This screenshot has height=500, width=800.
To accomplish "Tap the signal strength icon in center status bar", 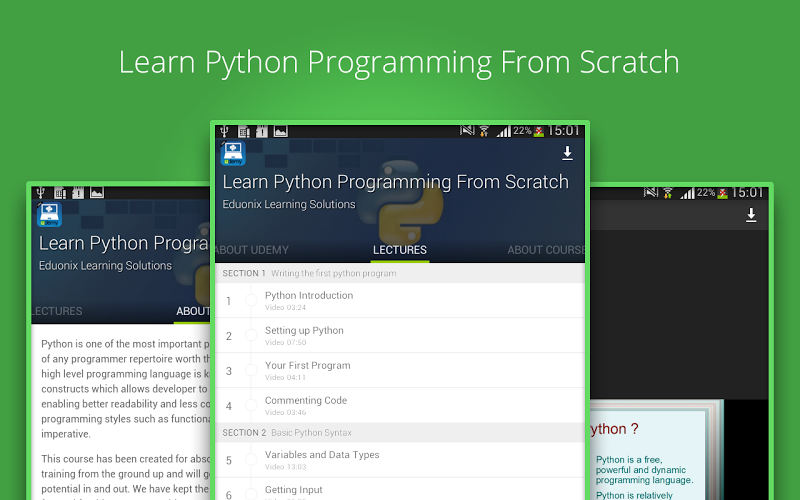I will [503, 132].
